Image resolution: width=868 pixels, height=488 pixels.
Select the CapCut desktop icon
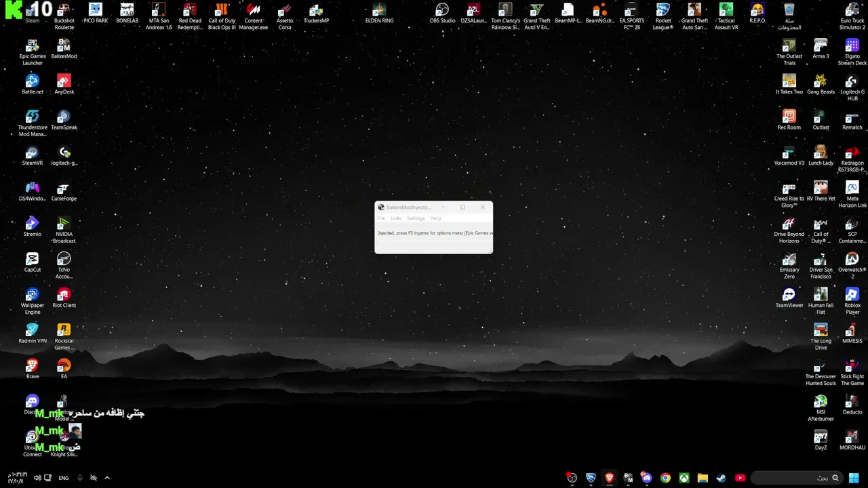[33, 262]
